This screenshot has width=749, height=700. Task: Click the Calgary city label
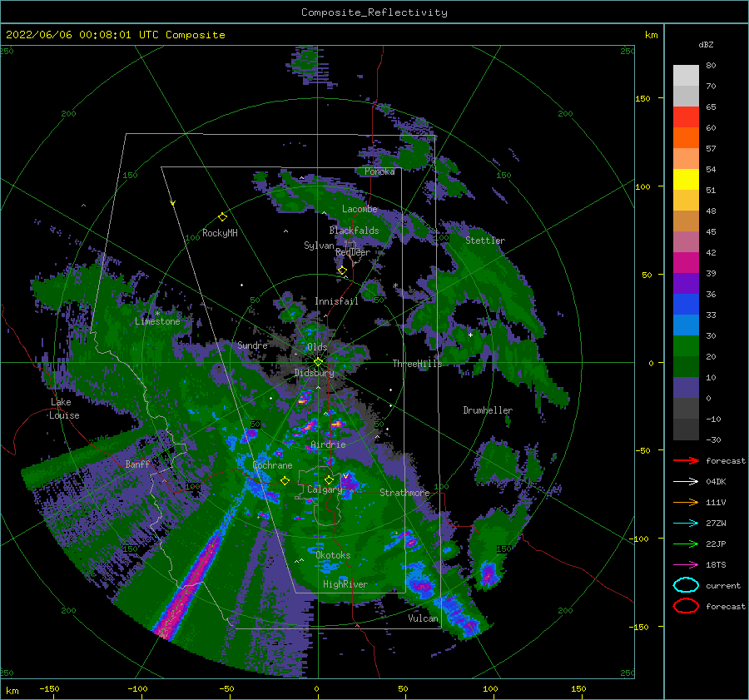point(325,489)
